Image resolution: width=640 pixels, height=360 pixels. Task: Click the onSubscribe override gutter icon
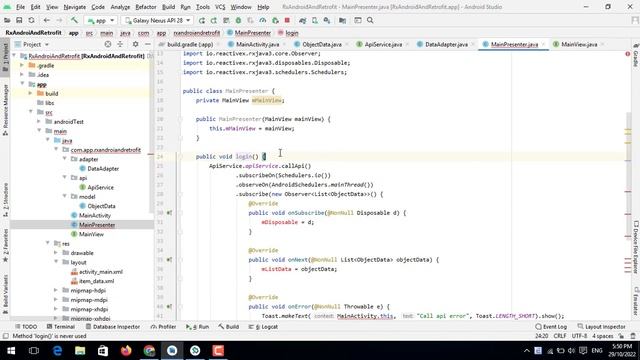169,213
